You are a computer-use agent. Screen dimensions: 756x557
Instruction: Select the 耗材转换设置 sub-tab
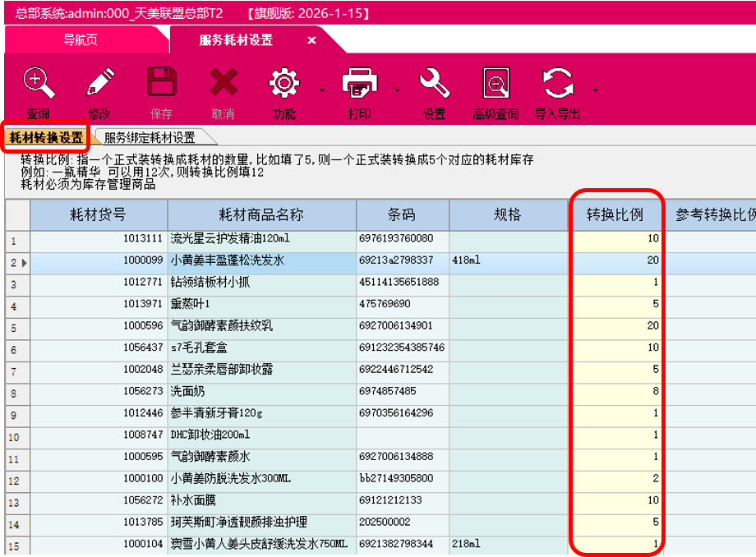point(46,137)
